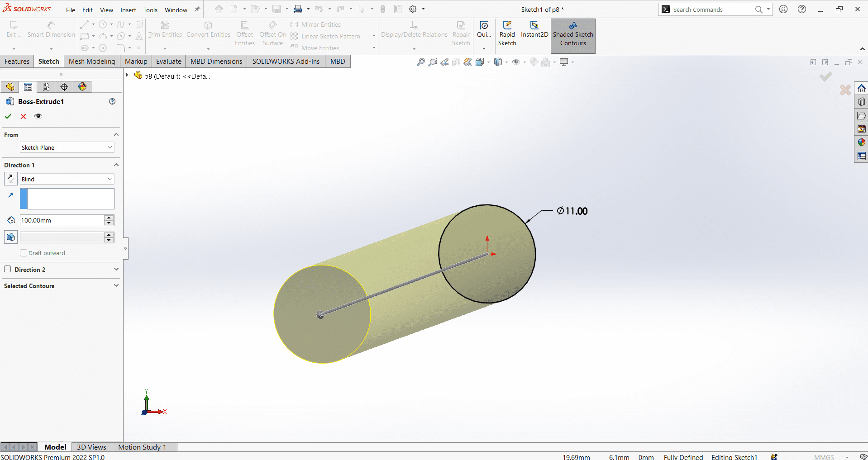The height and width of the screenshot is (460, 868).
Task: Toggle the draft on/off button
Action: [10, 237]
